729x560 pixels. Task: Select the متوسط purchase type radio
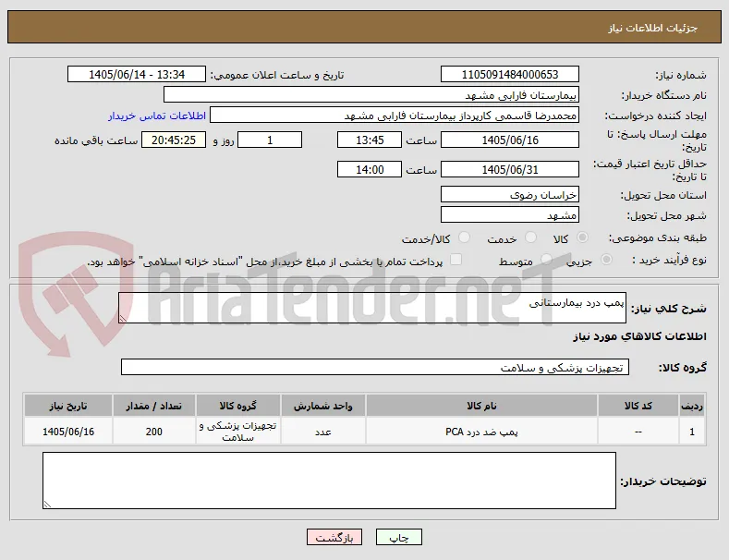point(547,260)
